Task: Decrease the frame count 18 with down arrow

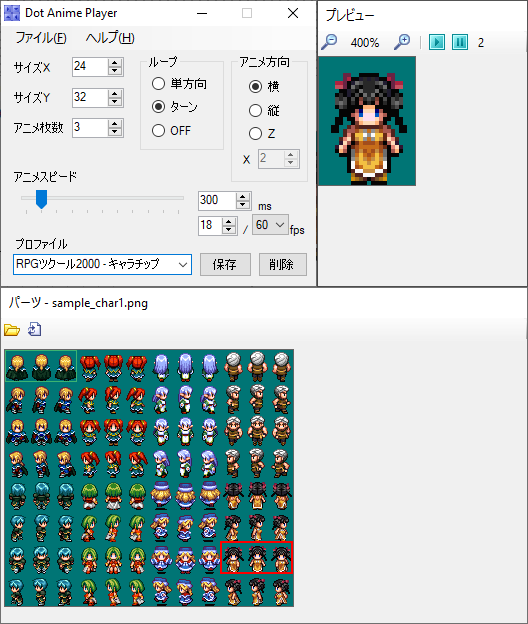Action: click(228, 230)
